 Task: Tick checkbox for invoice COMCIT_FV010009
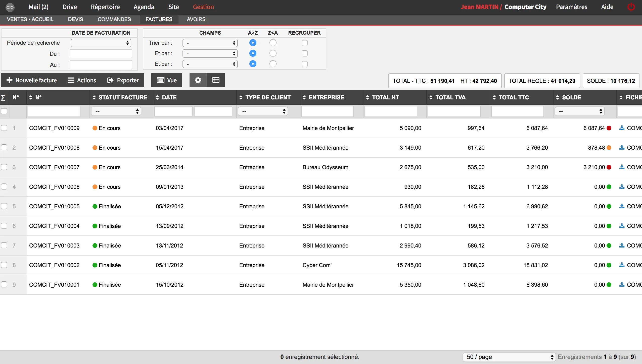[x=4, y=128]
